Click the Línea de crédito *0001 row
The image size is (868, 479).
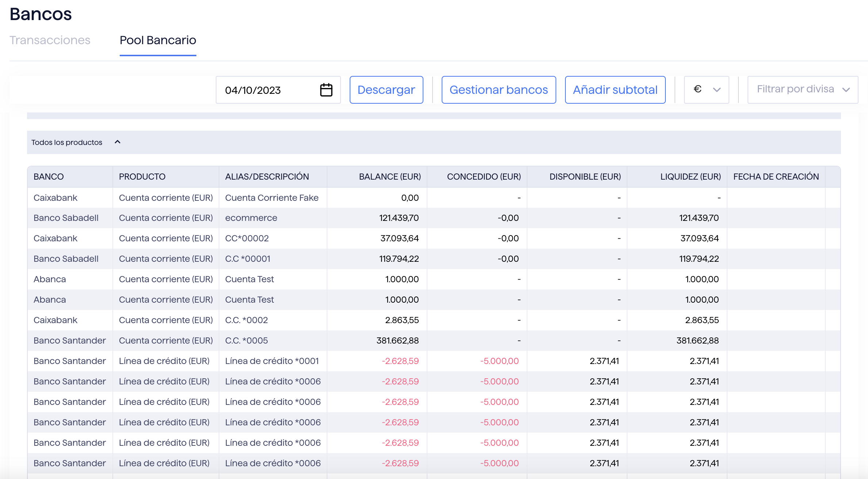[x=272, y=361]
